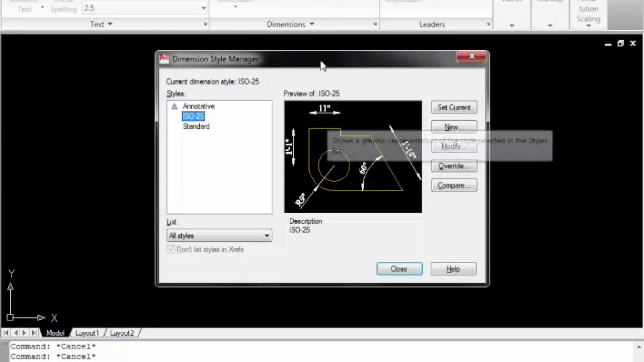Click the ISO-25 dimension preview image
The width and height of the screenshot is (644, 362).
click(353, 157)
